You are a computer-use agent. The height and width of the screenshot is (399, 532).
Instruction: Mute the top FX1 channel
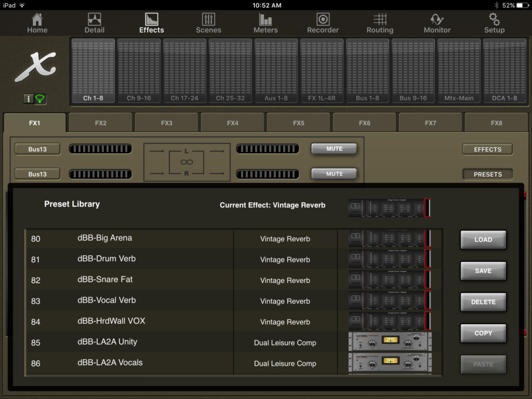point(334,149)
